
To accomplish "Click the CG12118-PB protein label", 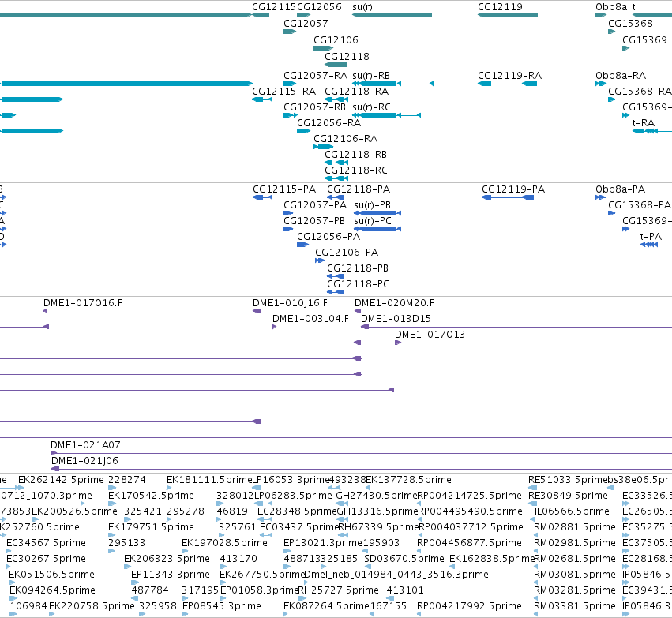I will [x=358, y=268].
